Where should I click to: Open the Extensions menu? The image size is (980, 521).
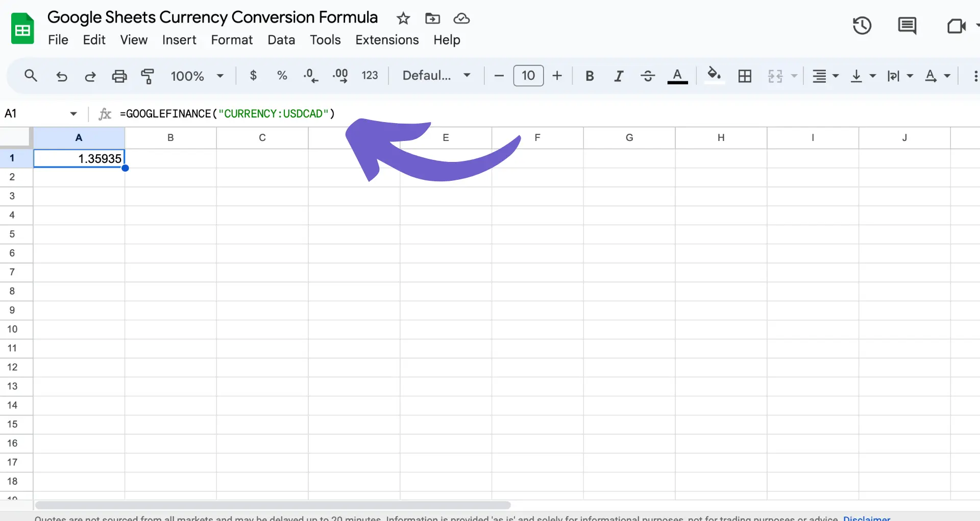pyautogui.click(x=387, y=40)
